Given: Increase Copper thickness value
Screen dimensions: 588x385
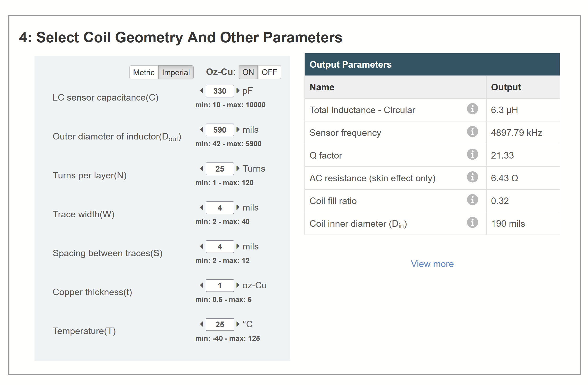Looking at the screenshot, I should 238,285.
